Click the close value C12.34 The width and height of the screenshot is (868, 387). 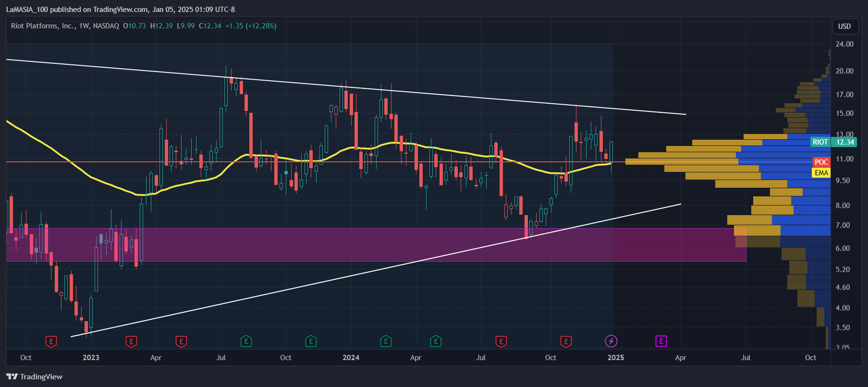coord(210,26)
